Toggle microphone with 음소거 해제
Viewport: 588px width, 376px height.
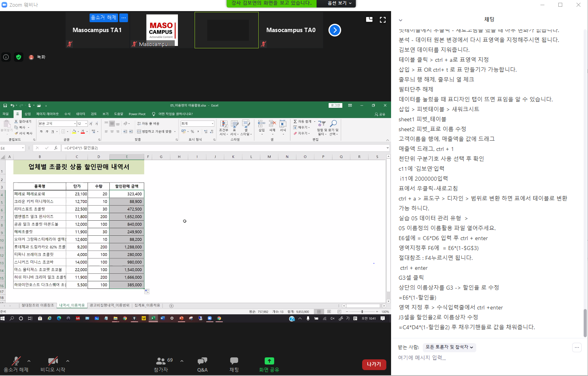coord(16,361)
